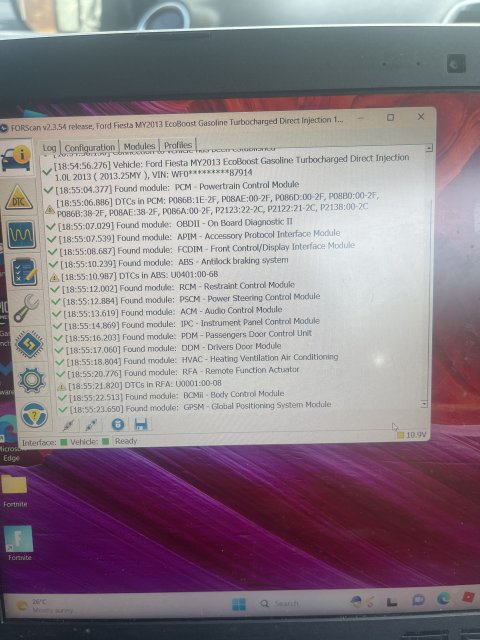Minimize the FORScan window
The width and height of the screenshot is (480, 640).
pos(360,118)
